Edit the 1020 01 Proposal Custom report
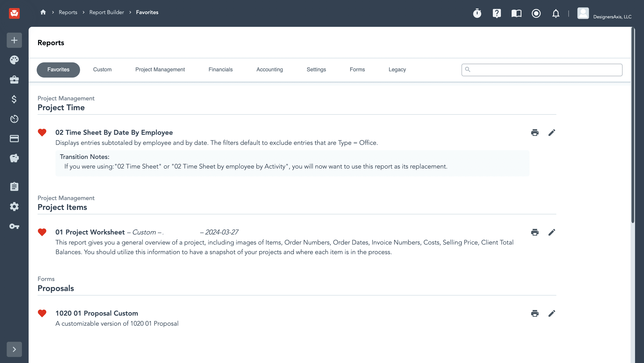This screenshot has height=363, width=644. click(552, 313)
